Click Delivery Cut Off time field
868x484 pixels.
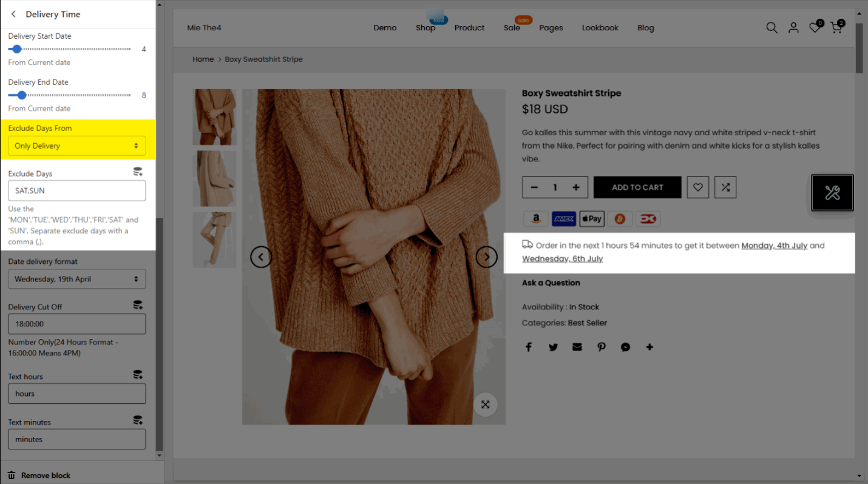77,324
